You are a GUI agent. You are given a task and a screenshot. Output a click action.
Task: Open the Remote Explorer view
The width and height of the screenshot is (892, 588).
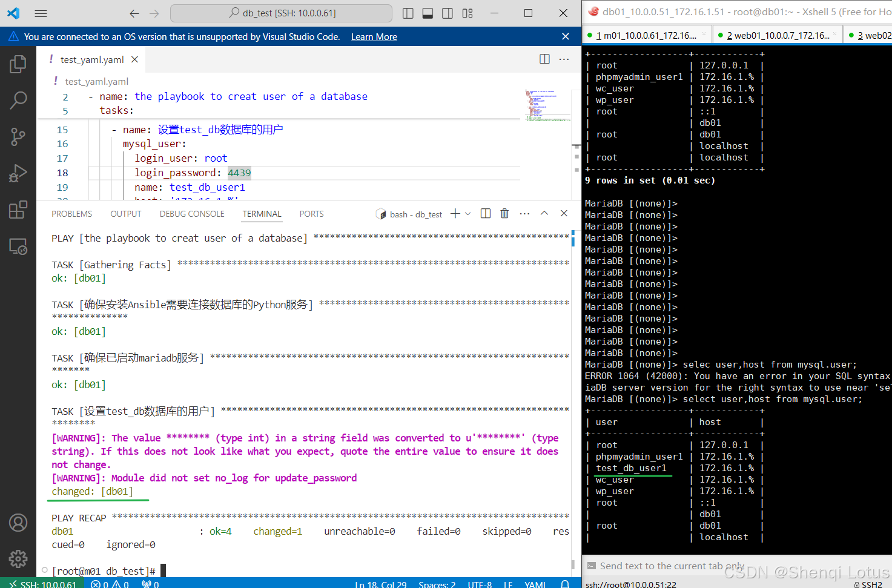click(x=18, y=246)
